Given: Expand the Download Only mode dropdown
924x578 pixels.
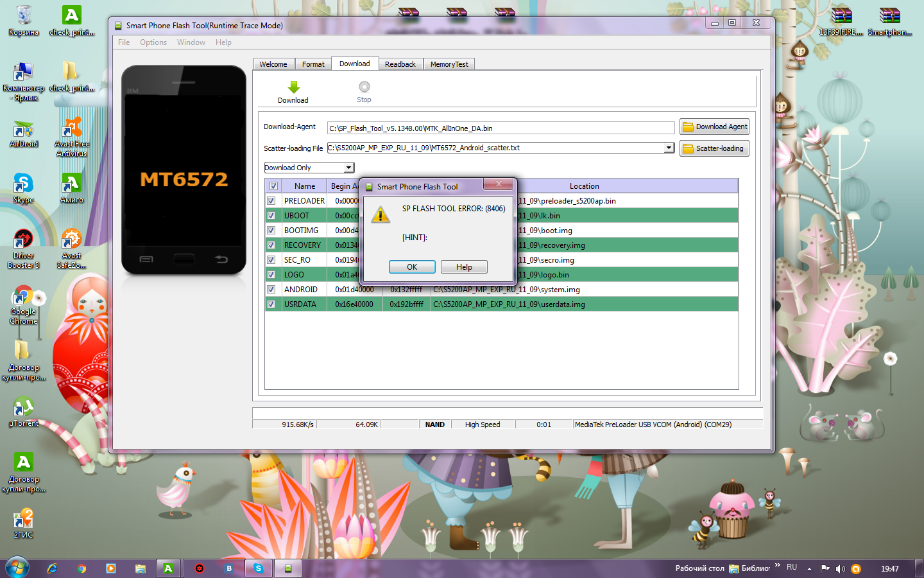Looking at the screenshot, I should [x=348, y=168].
